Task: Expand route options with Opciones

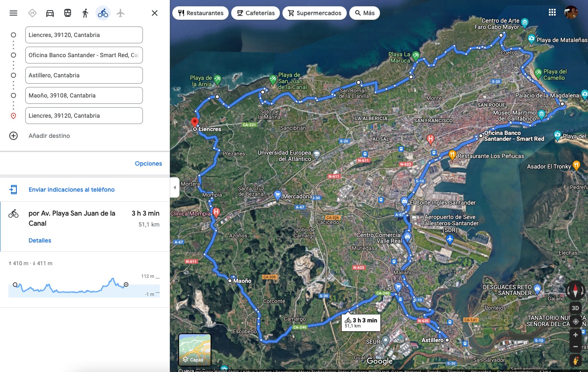Action: (148, 164)
